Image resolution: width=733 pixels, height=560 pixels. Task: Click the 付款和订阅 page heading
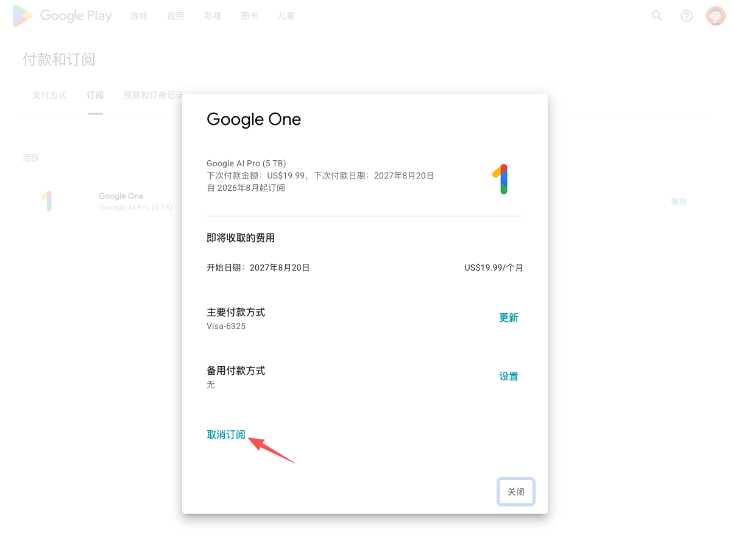pyautogui.click(x=59, y=60)
